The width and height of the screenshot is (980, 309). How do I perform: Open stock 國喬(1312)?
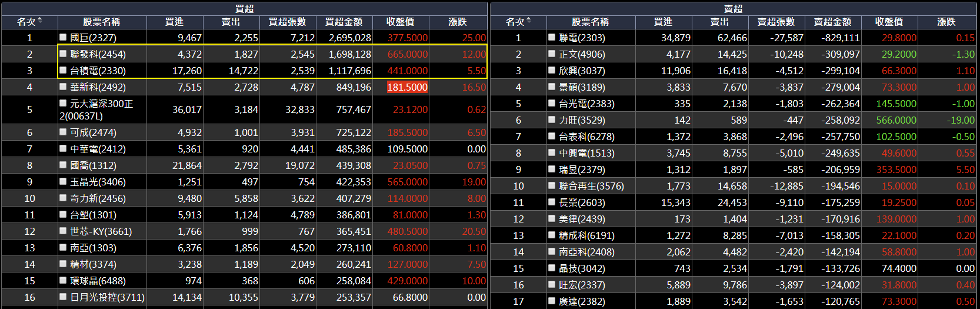[x=93, y=165]
